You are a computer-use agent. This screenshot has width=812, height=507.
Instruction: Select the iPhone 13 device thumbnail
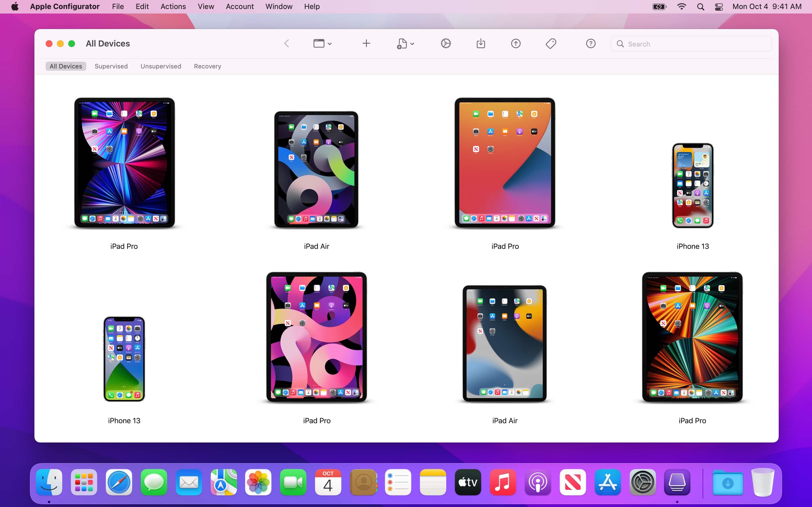click(x=692, y=185)
